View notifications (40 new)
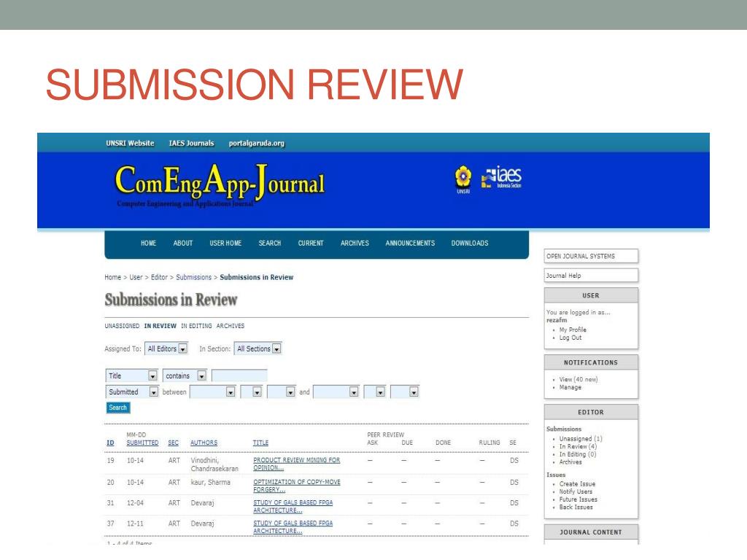Viewport: 747px width, 560px height. click(x=578, y=379)
